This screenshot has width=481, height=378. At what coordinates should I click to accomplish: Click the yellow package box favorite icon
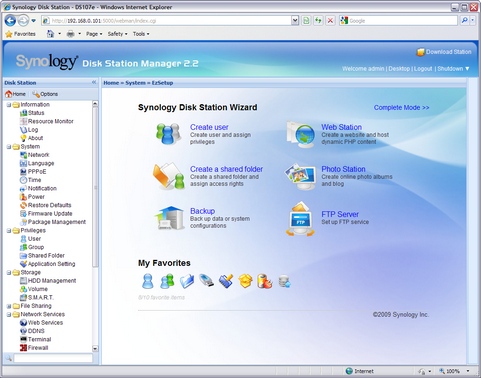click(x=245, y=281)
